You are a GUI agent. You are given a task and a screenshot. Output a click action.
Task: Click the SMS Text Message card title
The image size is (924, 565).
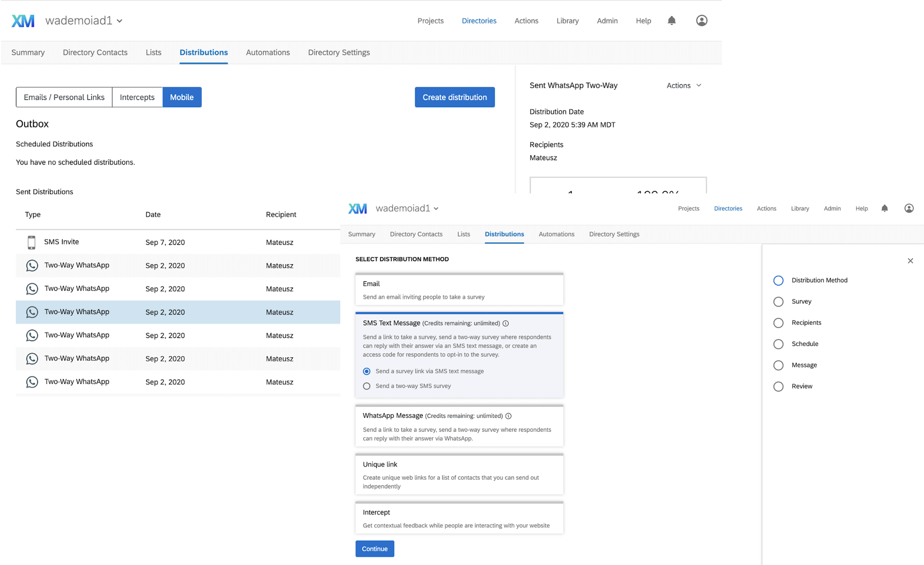(x=391, y=323)
